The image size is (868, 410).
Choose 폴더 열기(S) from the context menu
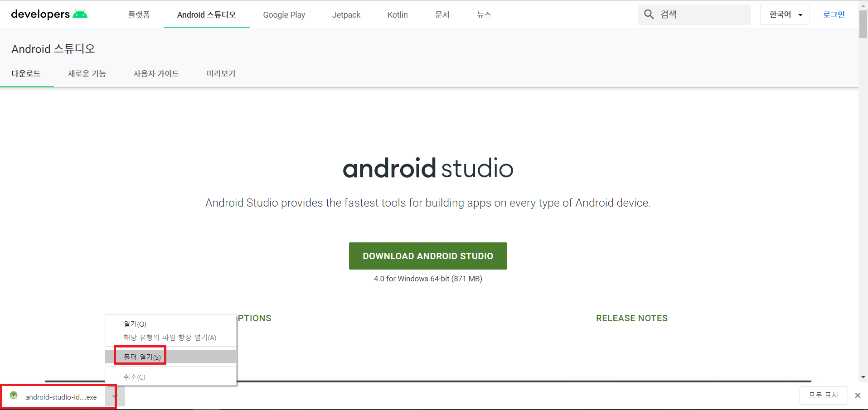click(141, 357)
